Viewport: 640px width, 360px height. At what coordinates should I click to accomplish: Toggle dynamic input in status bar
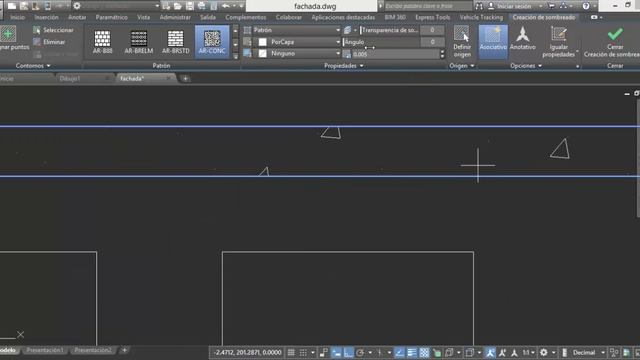(x=336, y=352)
